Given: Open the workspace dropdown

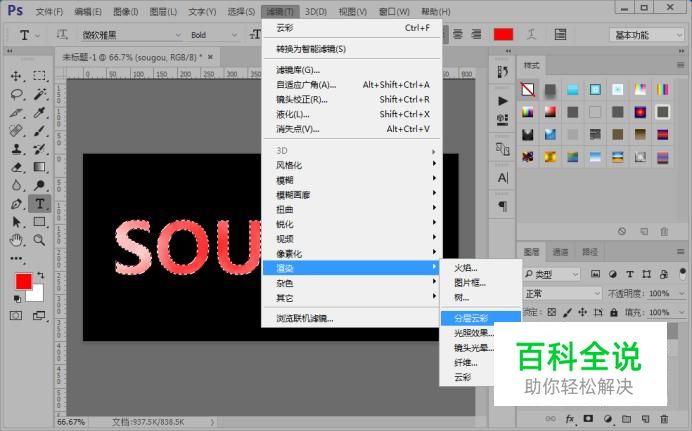Looking at the screenshot, I should coord(647,35).
